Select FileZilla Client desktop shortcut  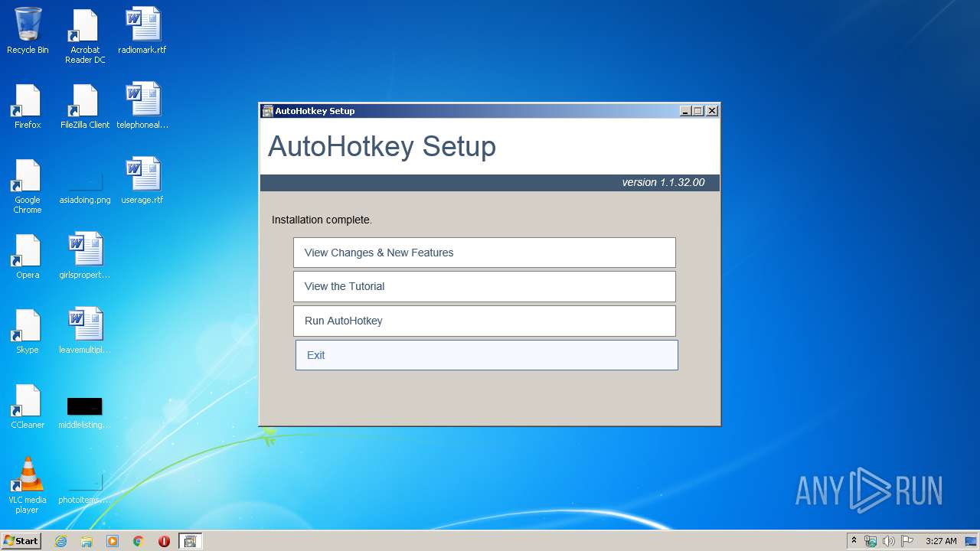[85, 106]
